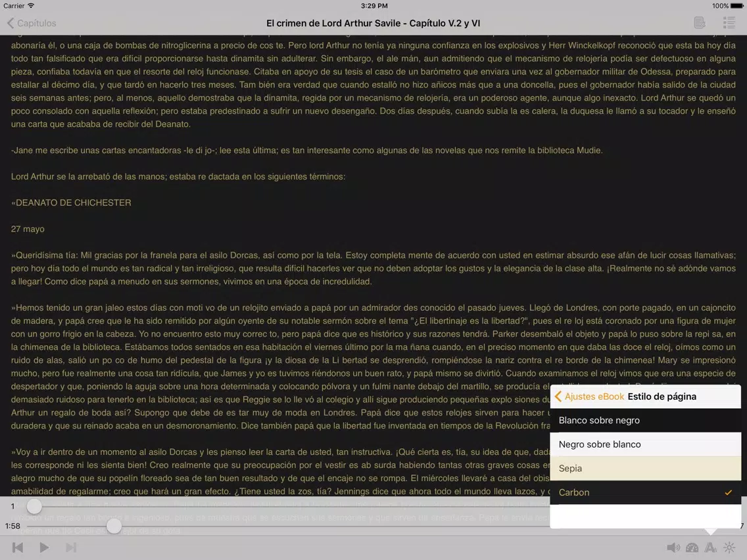Click the playback time slider knob
Screen dimensions: 747x560
(x=114, y=526)
